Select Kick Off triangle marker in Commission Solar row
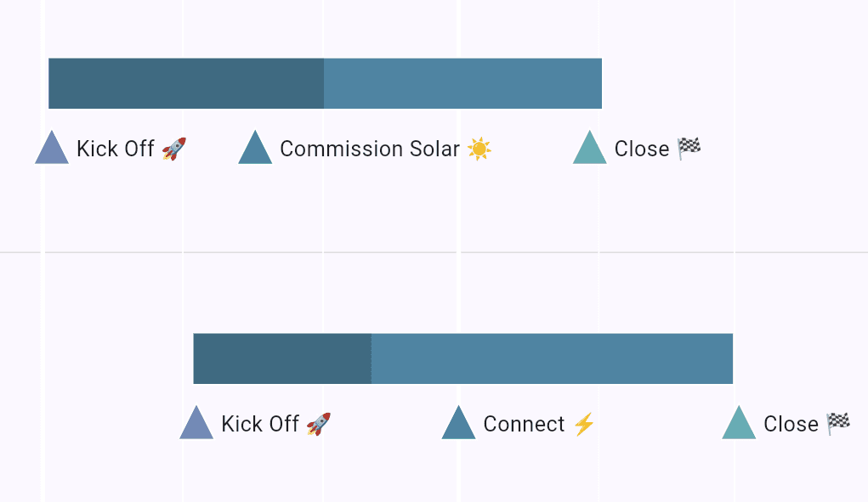This screenshot has width=868, height=502. coord(52,150)
